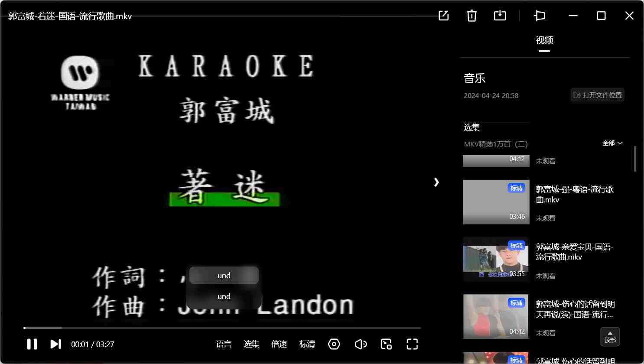The height and width of the screenshot is (364, 644).
Task: Expand the 全部 filter dropdown
Action: tap(612, 143)
